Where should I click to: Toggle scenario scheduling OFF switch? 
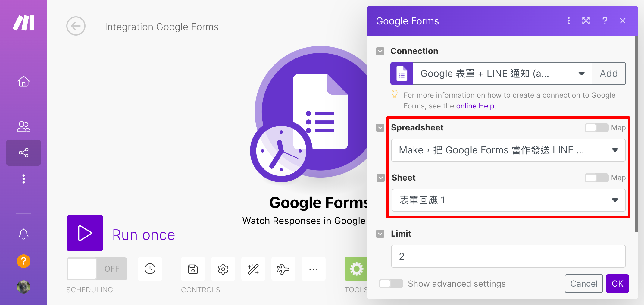click(97, 269)
